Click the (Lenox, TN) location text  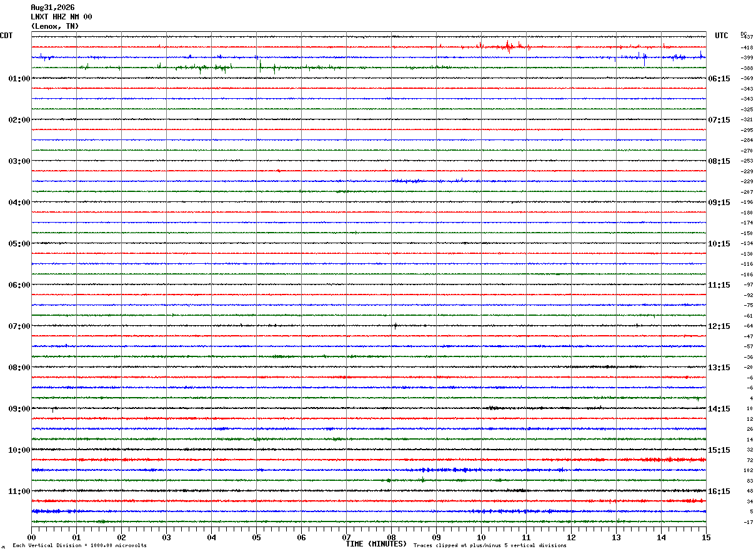[55, 26]
